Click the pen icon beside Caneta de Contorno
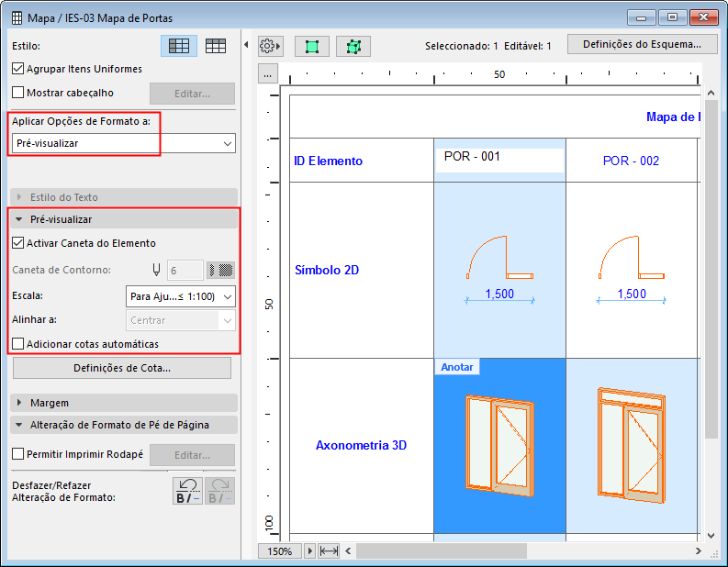This screenshot has width=728, height=567. pyautogui.click(x=156, y=270)
